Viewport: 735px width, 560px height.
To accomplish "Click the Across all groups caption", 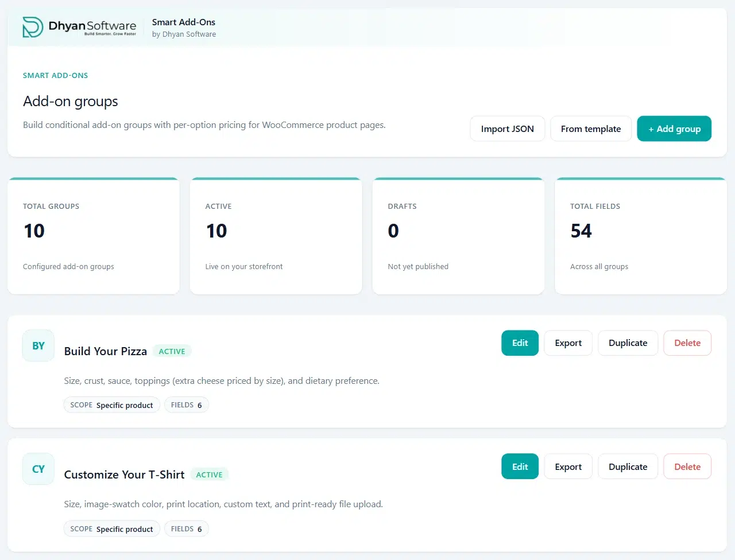I will pyautogui.click(x=599, y=266).
